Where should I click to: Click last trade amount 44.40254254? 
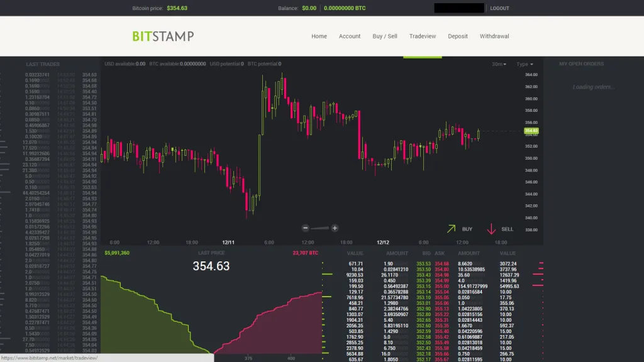(36, 193)
